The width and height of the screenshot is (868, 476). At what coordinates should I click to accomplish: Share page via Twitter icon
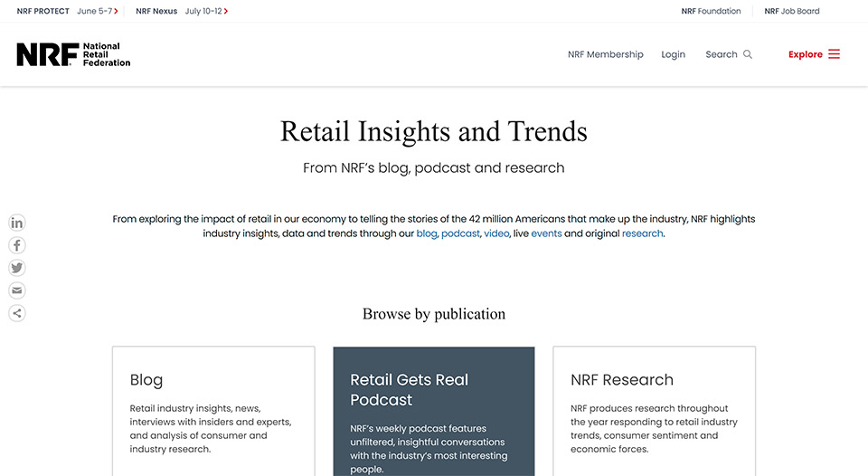17,268
